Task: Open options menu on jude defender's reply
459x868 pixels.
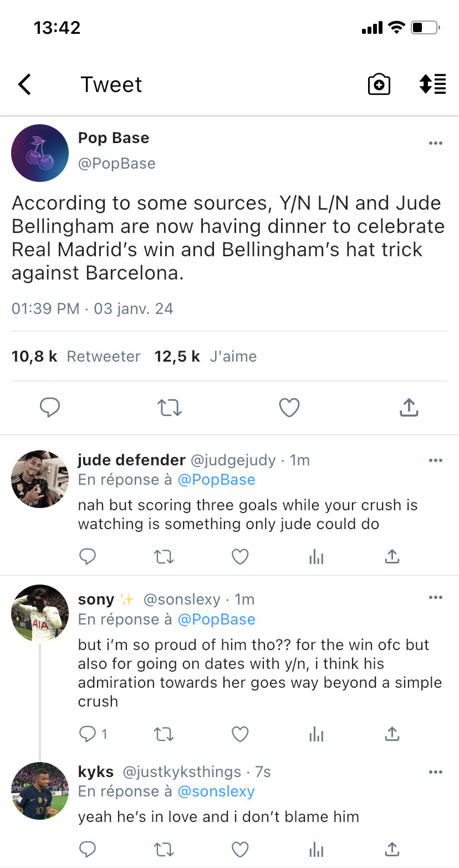Action: click(x=435, y=460)
